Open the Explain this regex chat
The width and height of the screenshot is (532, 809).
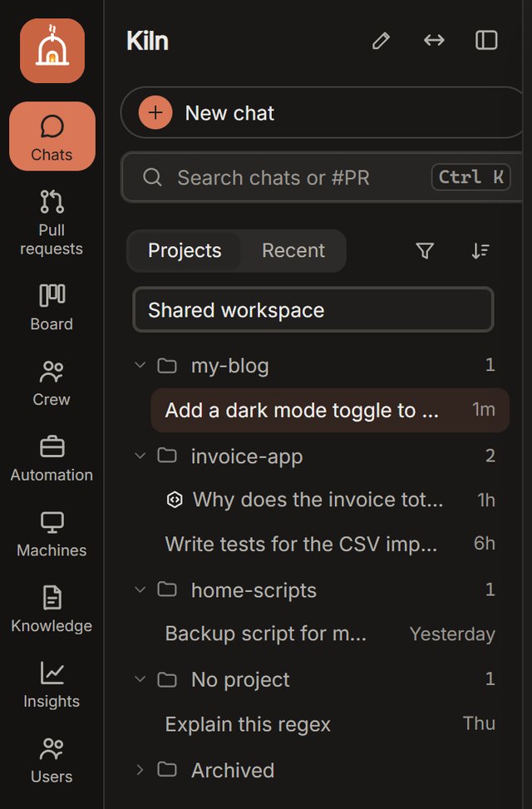(x=330, y=724)
